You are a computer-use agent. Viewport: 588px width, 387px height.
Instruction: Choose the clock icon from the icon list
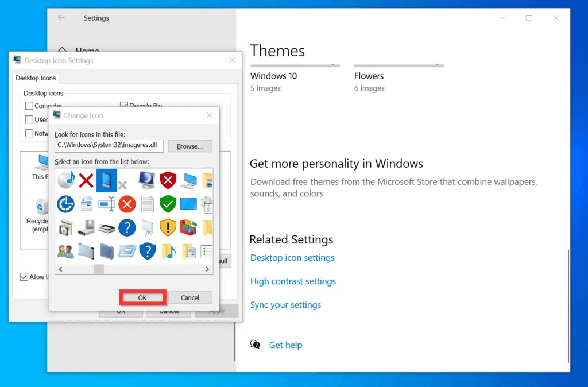coord(65,204)
